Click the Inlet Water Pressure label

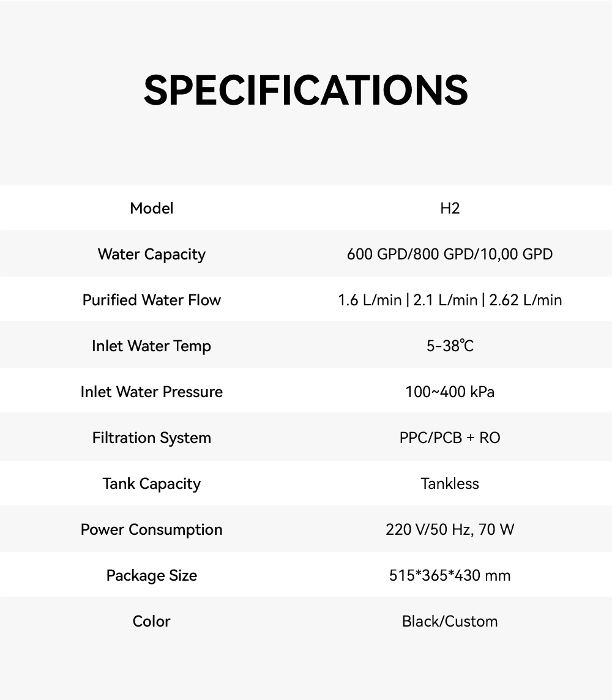coord(152,392)
